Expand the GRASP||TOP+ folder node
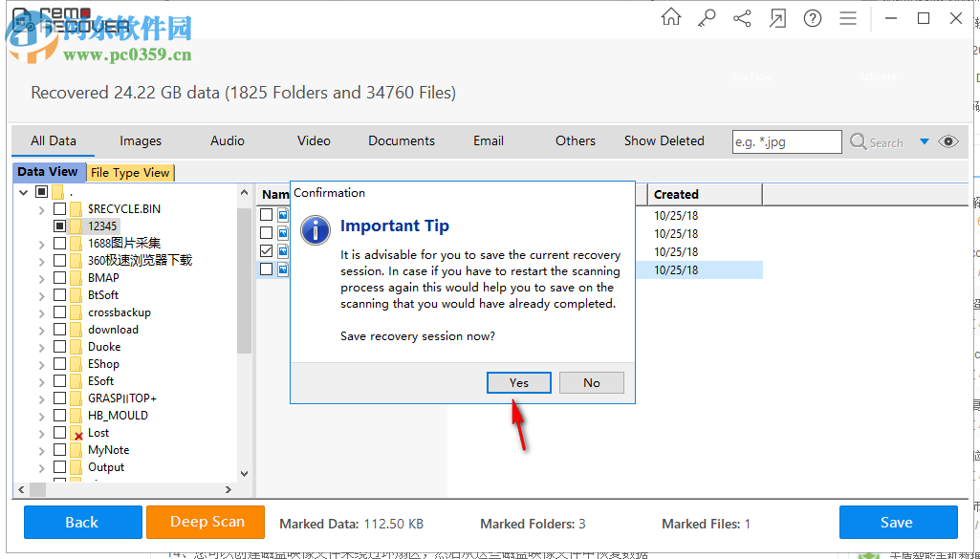This screenshot has width=980, height=559. click(41, 398)
